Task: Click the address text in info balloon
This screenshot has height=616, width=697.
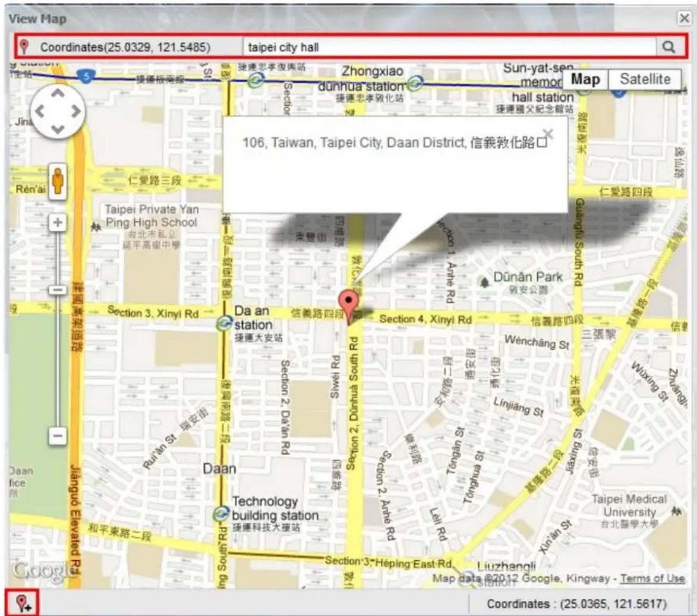Action: point(395,143)
